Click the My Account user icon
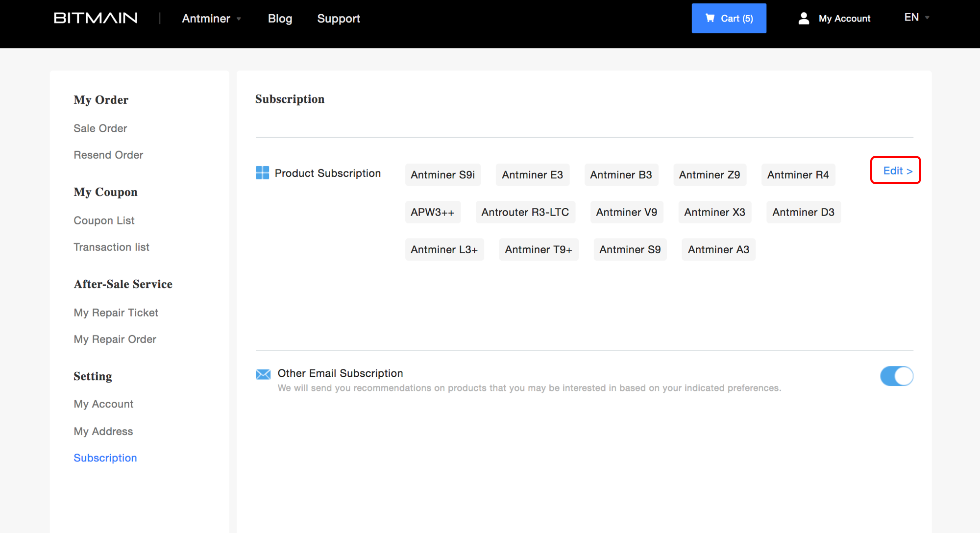 tap(804, 18)
